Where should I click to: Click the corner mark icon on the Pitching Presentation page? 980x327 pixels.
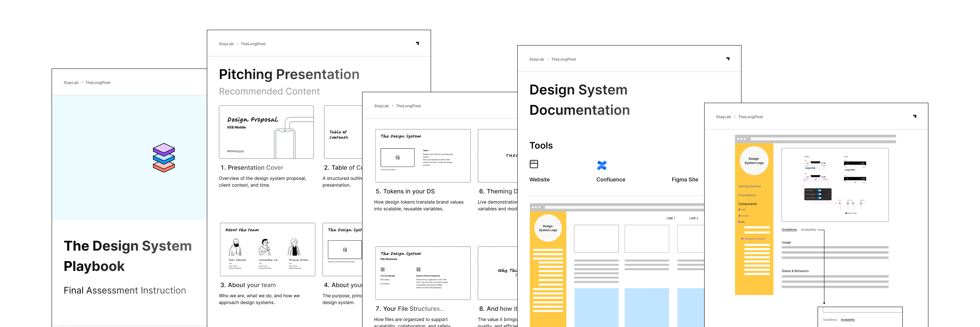(417, 43)
